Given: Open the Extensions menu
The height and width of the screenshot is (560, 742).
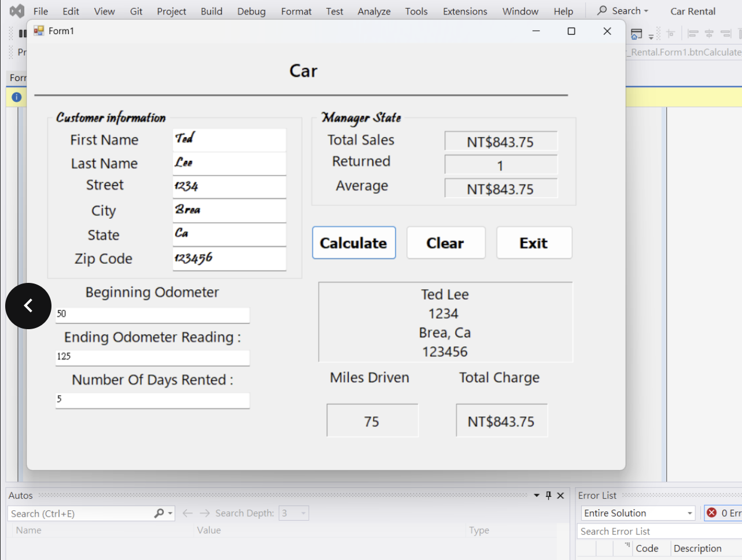Looking at the screenshot, I should click(x=464, y=11).
